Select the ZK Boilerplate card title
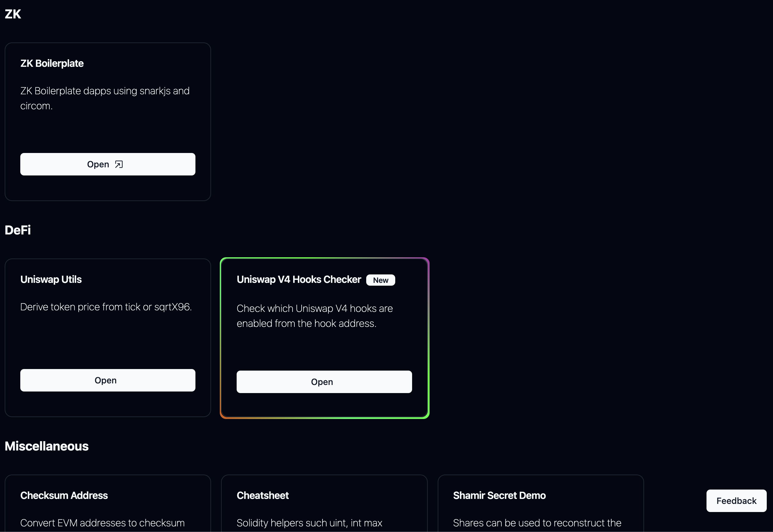The height and width of the screenshot is (532, 773). 52,63
